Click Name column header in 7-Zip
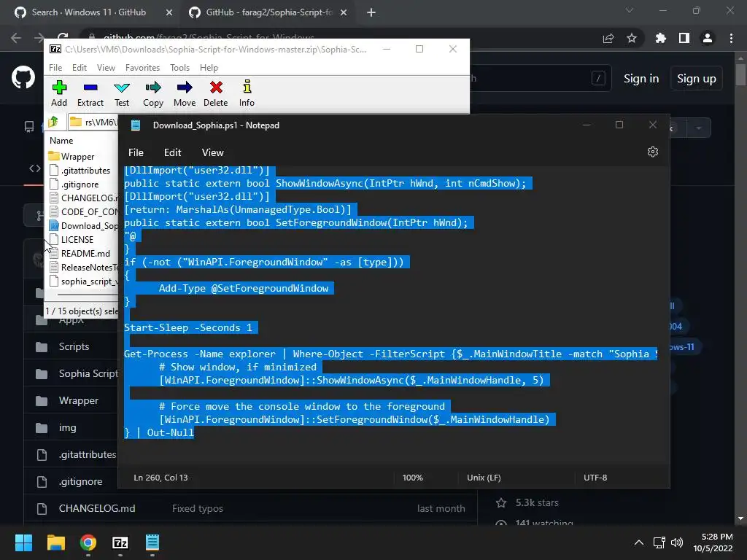The height and width of the screenshot is (560, 747). tap(61, 141)
